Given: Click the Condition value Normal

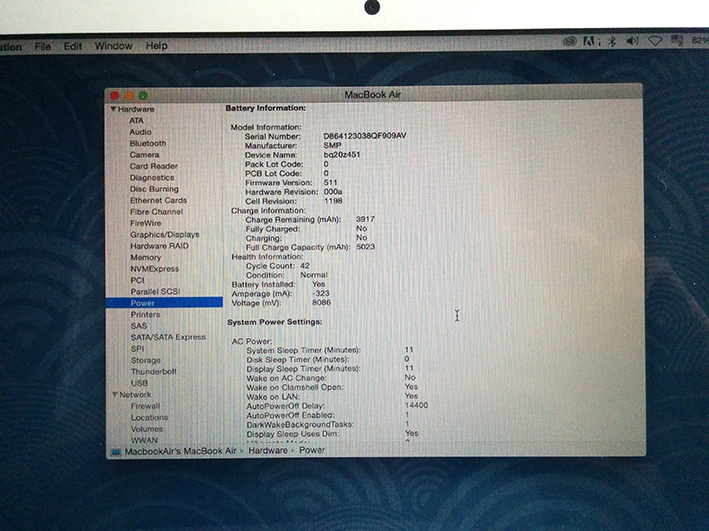Looking at the screenshot, I should (x=314, y=275).
